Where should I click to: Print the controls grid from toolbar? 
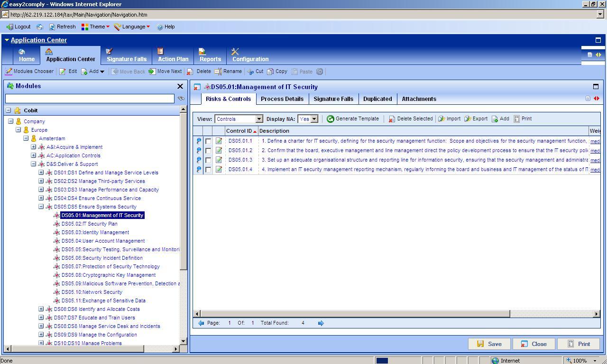click(x=523, y=119)
